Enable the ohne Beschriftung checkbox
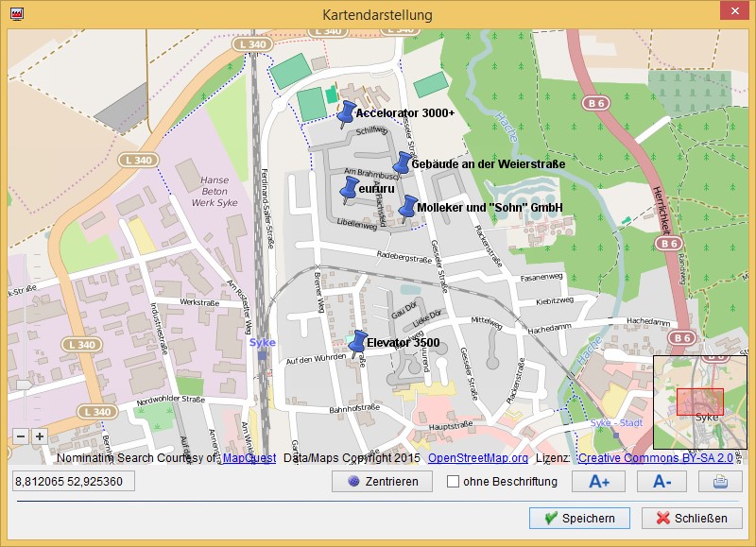 click(454, 482)
